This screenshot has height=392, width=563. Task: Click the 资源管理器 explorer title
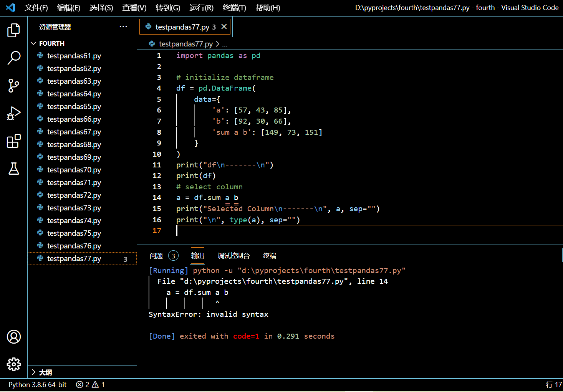(x=55, y=27)
